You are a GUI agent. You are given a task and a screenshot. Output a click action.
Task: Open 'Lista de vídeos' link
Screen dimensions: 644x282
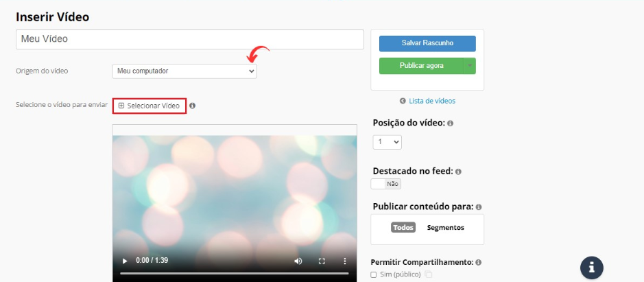432,101
